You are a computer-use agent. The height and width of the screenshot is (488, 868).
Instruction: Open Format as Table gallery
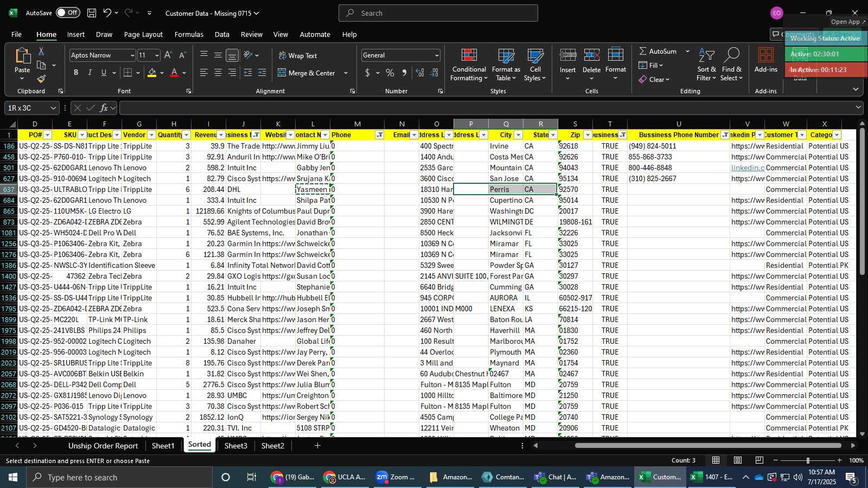point(506,65)
